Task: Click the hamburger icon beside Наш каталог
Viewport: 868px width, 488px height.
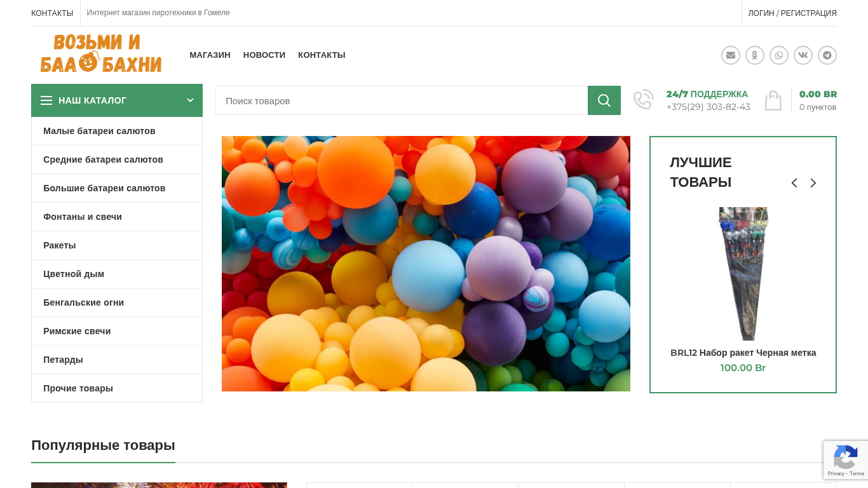Action: 46,100
